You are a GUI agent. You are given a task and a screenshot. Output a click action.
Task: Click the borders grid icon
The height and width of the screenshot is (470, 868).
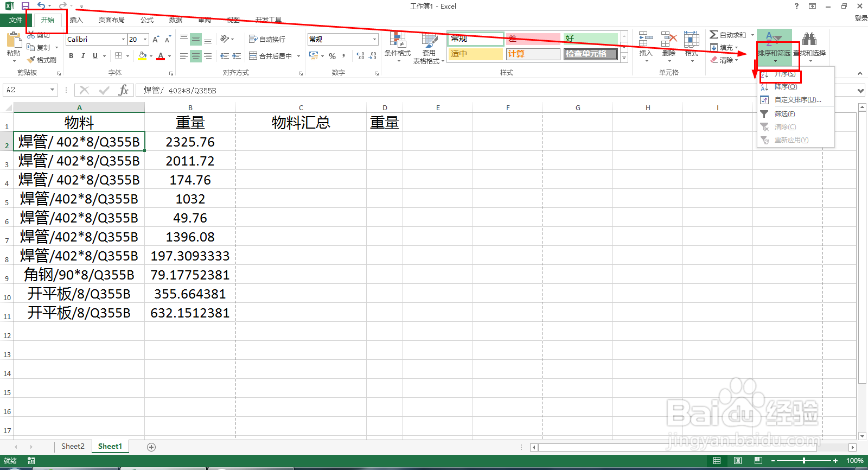[119, 56]
